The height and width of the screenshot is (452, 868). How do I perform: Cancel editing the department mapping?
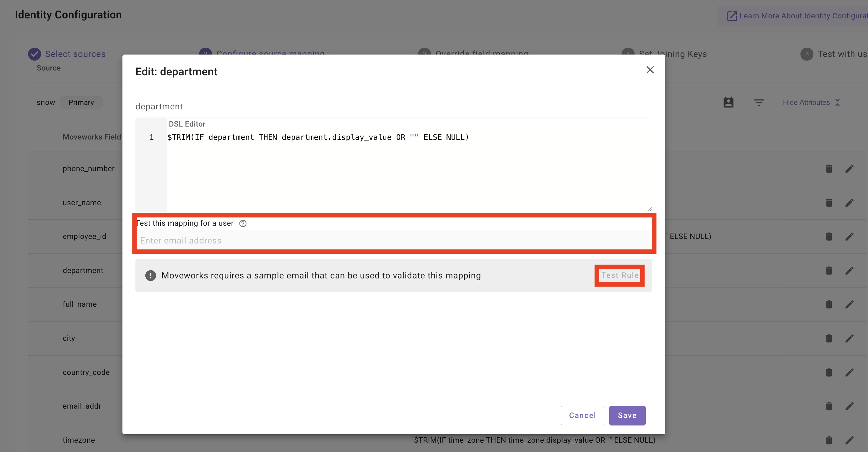click(x=583, y=415)
